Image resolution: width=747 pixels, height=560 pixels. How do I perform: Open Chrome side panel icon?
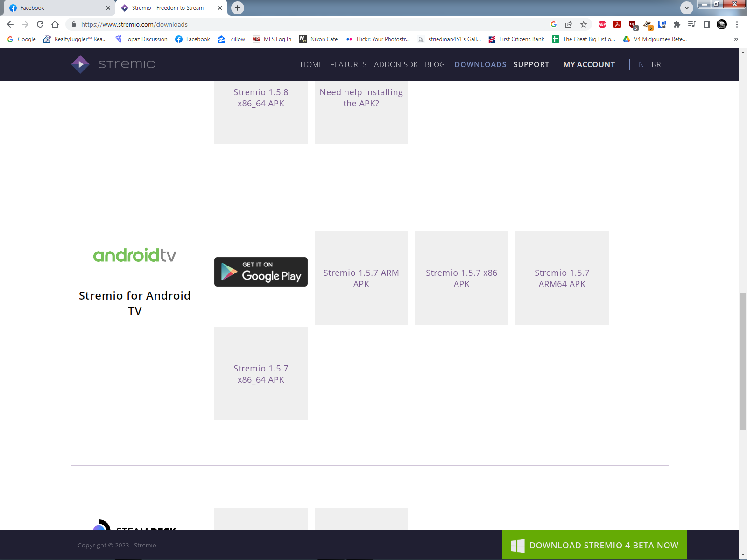click(x=707, y=24)
